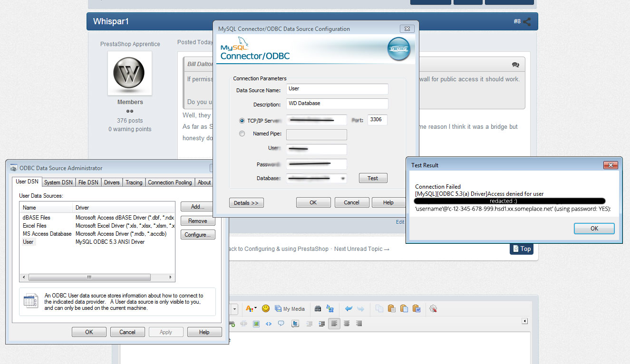Viewport: 630px width, 364px height.
Task: Dismiss the Test Result dialog with OK
Action: [x=594, y=229]
